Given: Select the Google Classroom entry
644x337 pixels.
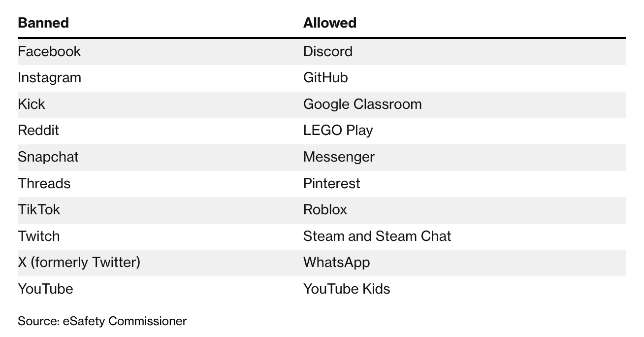Looking at the screenshot, I should coord(362,104).
